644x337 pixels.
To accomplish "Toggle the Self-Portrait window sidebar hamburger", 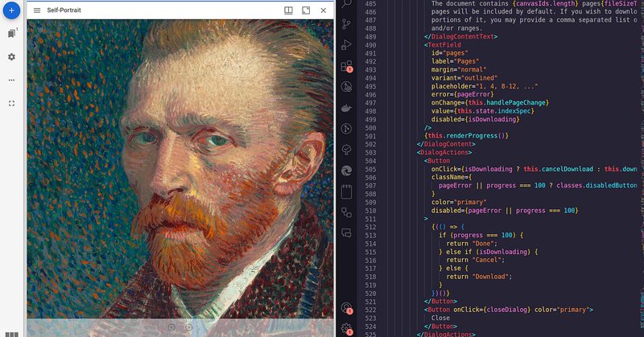I will pos(37,10).
